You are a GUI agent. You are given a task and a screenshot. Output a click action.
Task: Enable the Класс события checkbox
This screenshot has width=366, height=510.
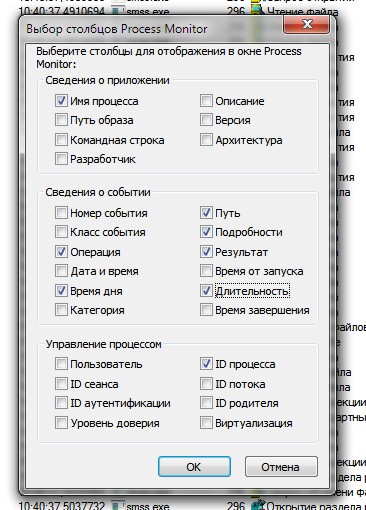click(x=61, y=231)
